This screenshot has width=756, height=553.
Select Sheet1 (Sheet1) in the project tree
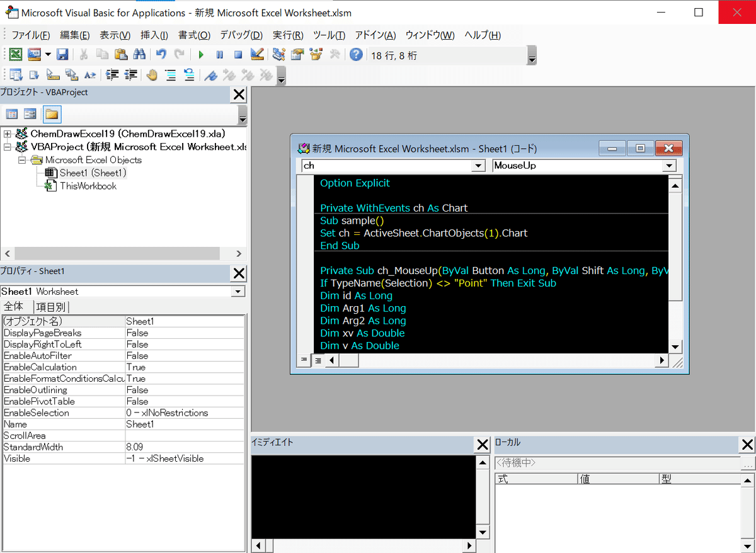coord(93,173)
